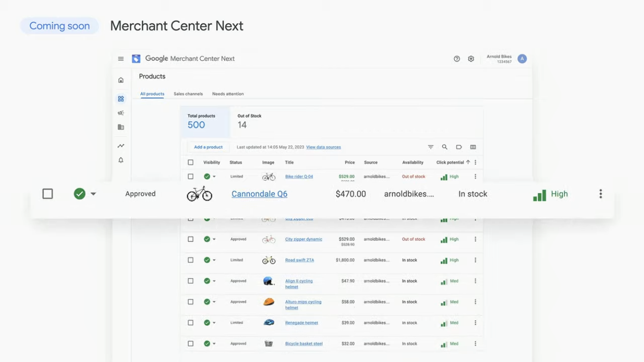Viewport: 644px width, 362px height.
Task: Click the Coming soon badge
Action: (59, 26)
